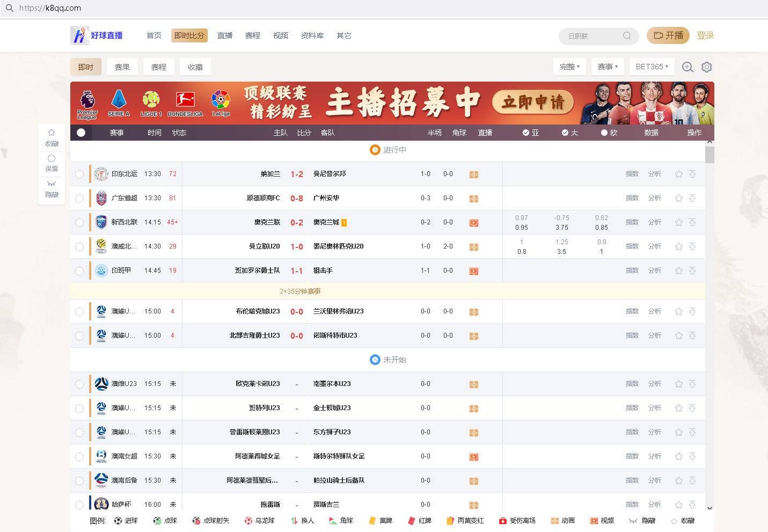Screen dimensions: 768x532
Task: Open video icon for 奥克兰联 match
Action: [x=474, y=223]
